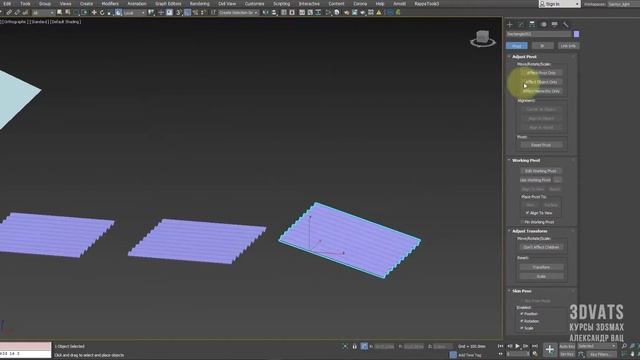This screenshot has height=360, width=640.
Task: Open Create Selection Set dropdown
Action: pyautogui.click(x=238, y=13)
